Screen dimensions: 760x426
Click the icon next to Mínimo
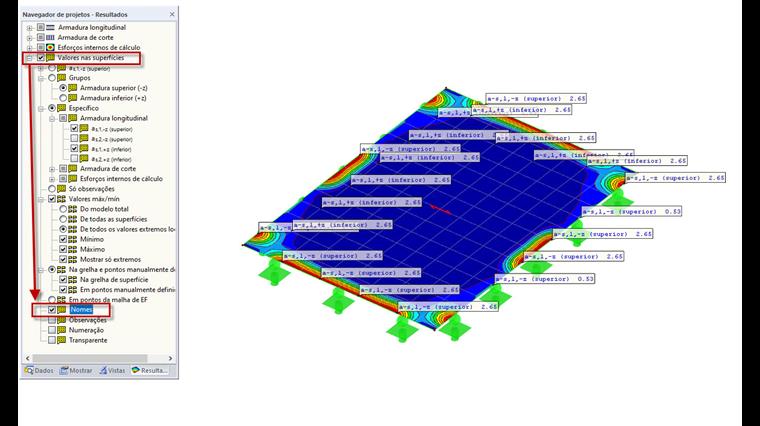click(73, 239)
